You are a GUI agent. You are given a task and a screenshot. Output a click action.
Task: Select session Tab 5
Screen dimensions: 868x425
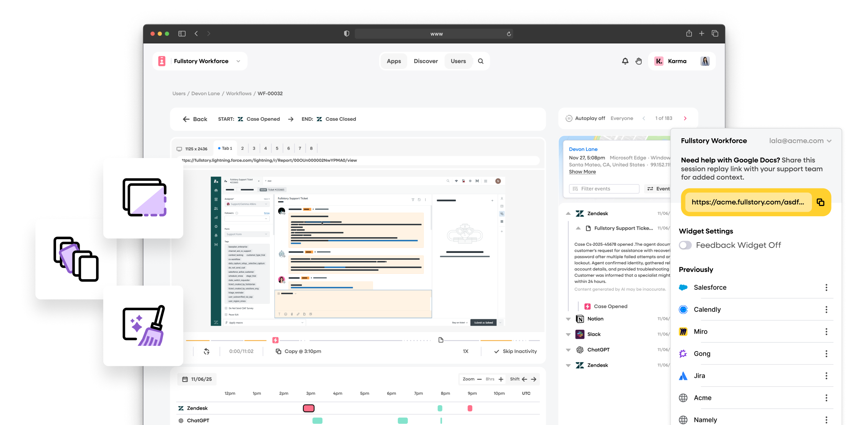pos(277,149)
